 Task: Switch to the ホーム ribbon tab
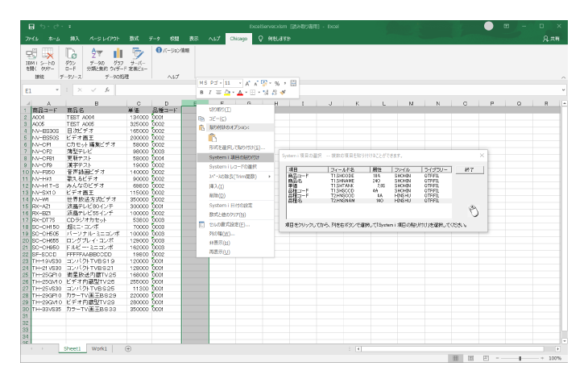54,39
